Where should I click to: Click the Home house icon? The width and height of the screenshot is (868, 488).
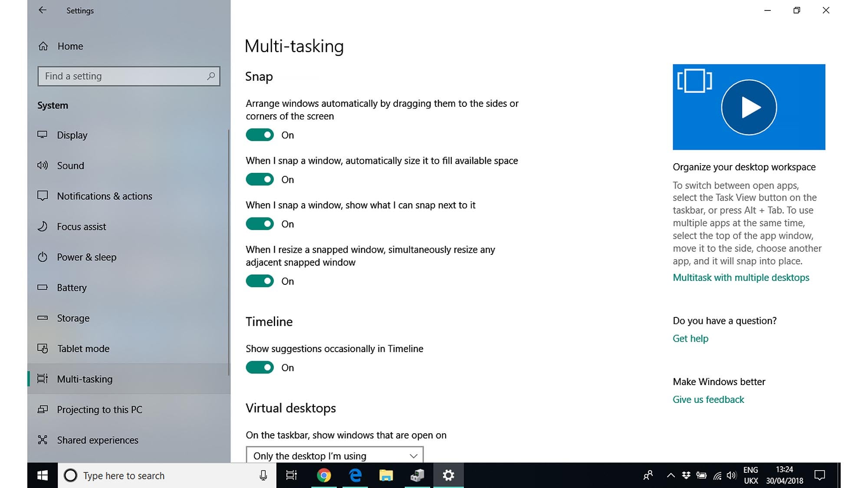[x=43, y=46]
